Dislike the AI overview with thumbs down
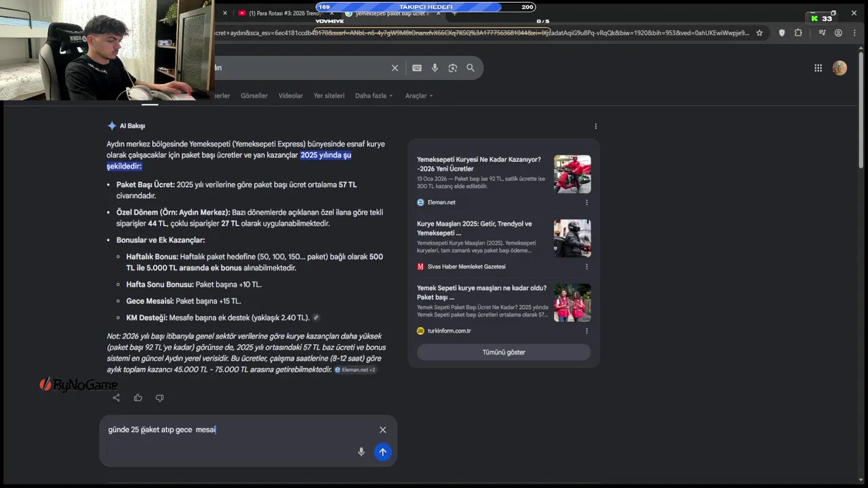Viewport: 868px width, 488px height. (159, 398)
